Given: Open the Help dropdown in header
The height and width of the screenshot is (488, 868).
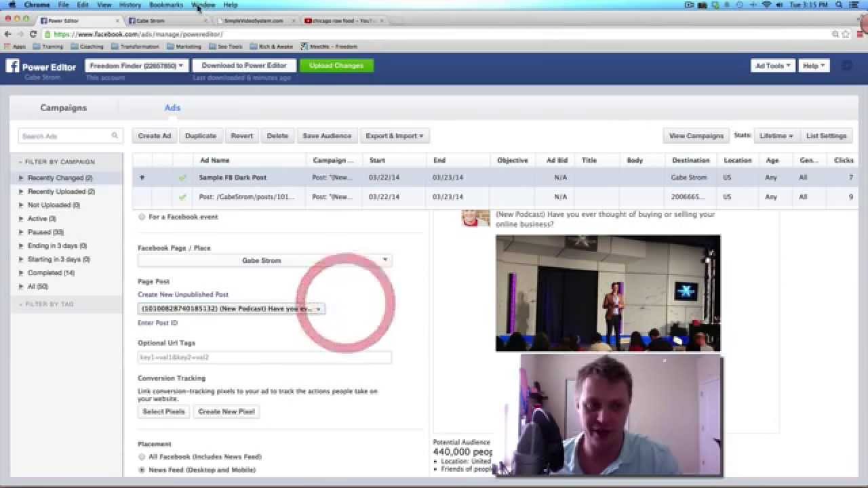Looking at the screenshot, I should pos(814,66).
